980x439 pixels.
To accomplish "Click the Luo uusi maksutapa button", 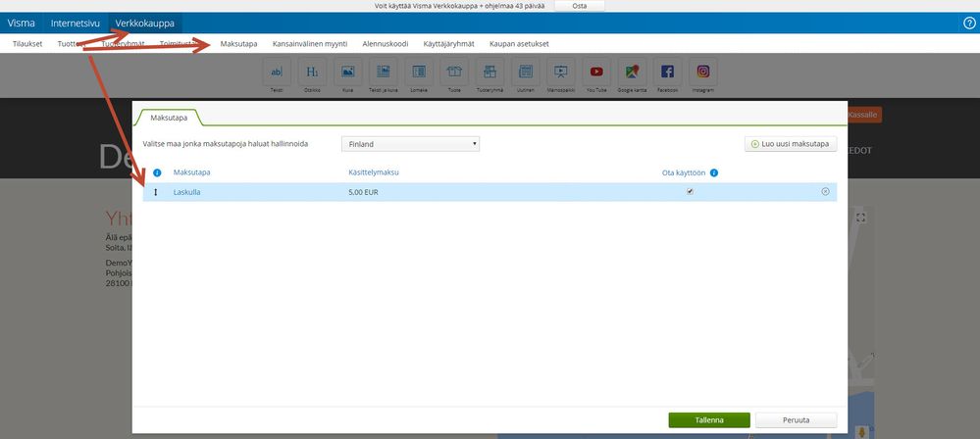I will pos(791,144).
